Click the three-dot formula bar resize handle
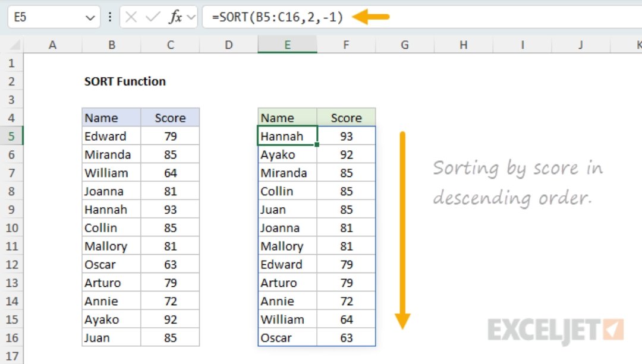This screenshot has width=642, height=364. [110, 18]
